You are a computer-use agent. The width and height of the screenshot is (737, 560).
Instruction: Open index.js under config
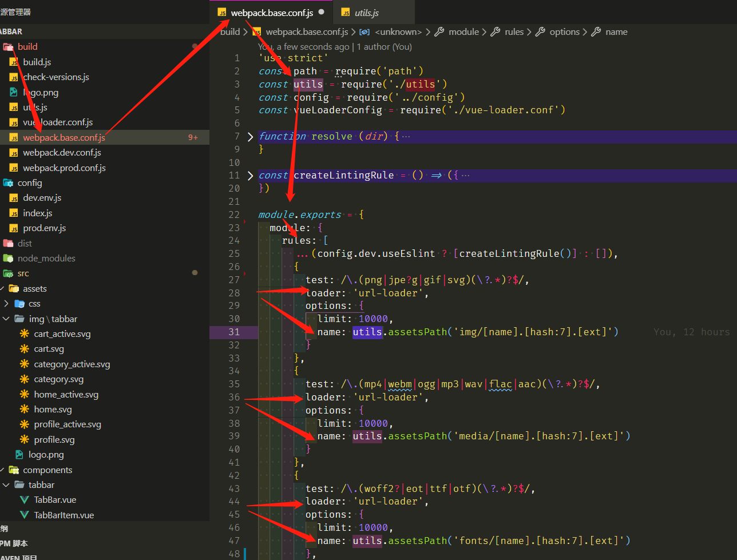38,213
